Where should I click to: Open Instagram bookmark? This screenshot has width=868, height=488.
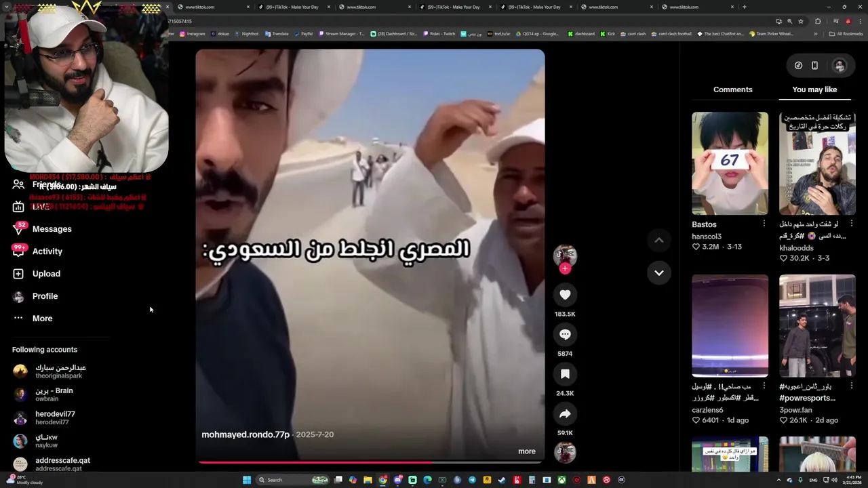point(192,34)
